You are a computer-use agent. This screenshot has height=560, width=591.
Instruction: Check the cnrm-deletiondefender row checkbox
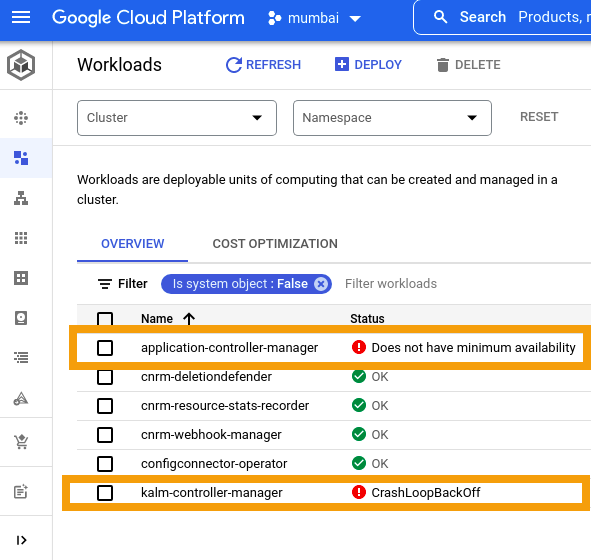(x=105, y=377)
